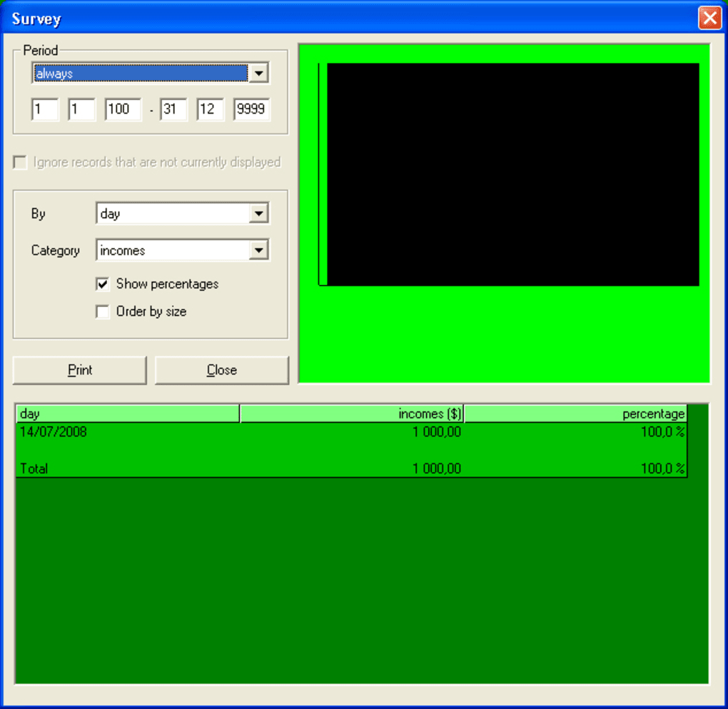
Task: Uncheck Show percentages
Action: 102,283
